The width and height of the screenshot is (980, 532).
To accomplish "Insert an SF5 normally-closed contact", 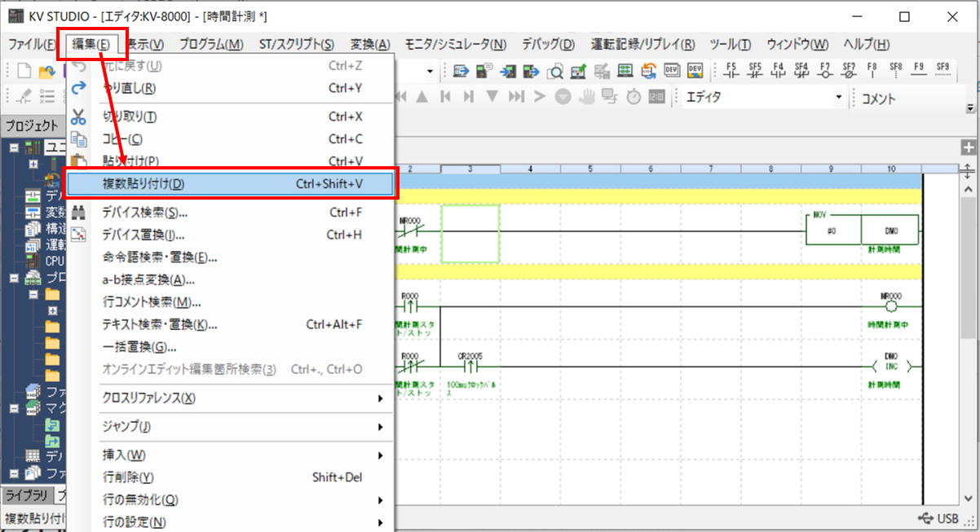I will click(x=755, y=71).
